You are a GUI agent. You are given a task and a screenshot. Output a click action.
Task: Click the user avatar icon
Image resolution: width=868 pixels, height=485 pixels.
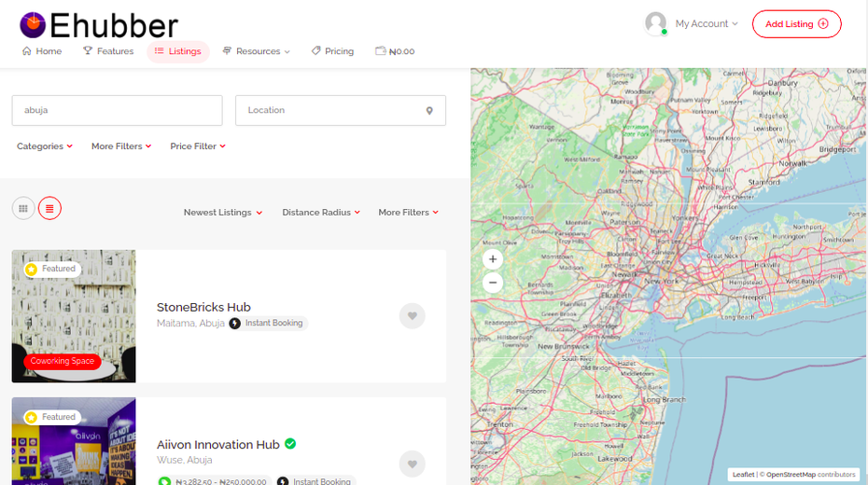pyautogui.click(x=656, y=23)
